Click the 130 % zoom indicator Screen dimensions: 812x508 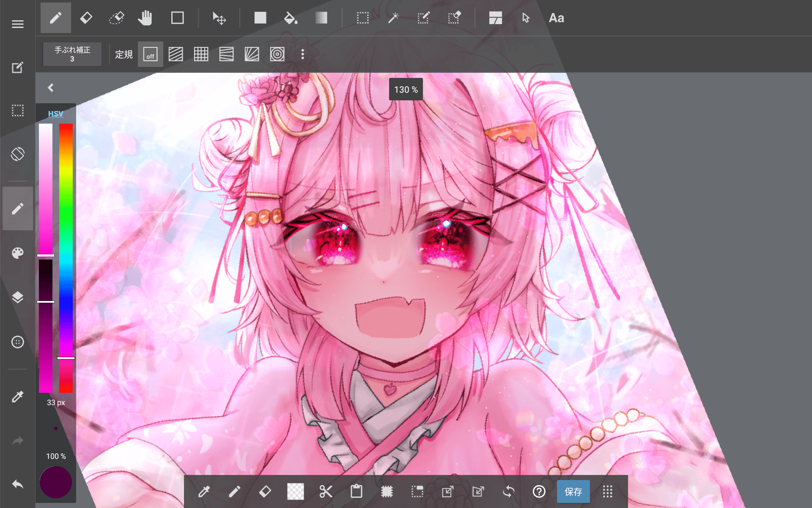(406, 89)
